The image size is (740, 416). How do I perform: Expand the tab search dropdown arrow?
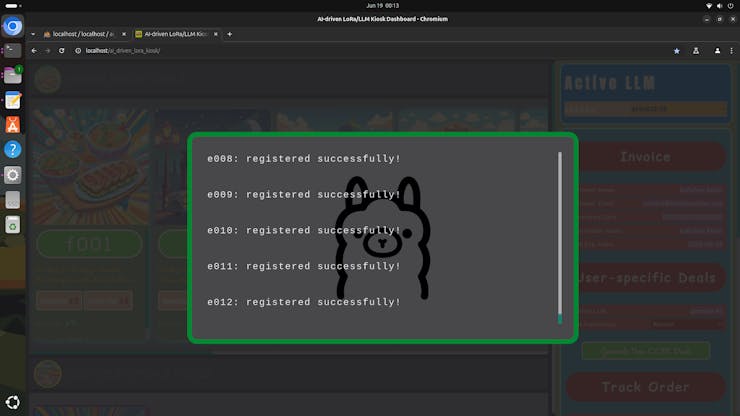tap(33, 34)
